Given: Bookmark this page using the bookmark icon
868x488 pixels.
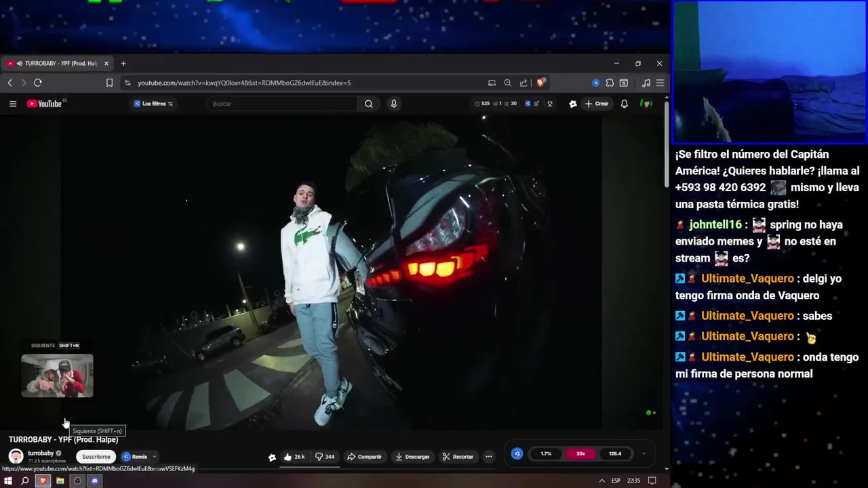Looking at the screenshot, I should tap(109, 83).
